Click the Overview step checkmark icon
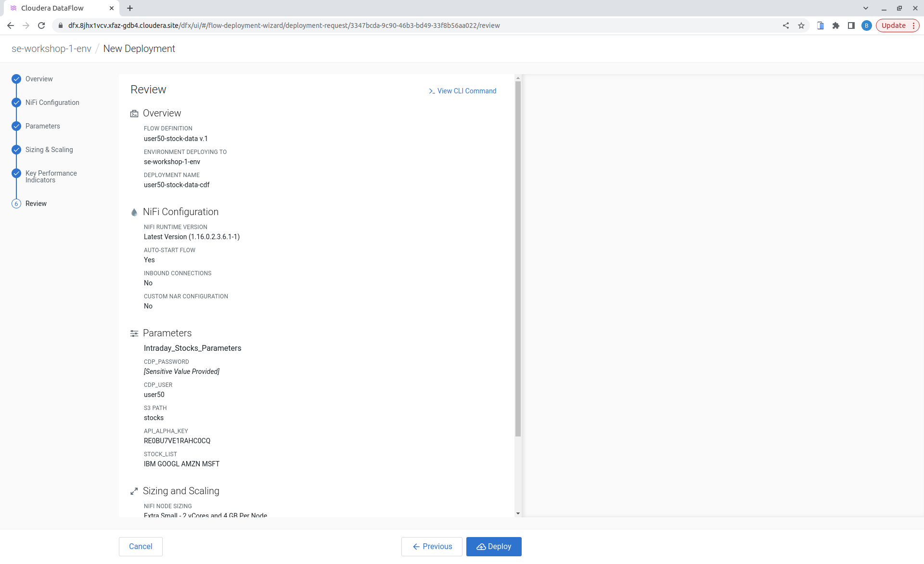 click(16, 79)
